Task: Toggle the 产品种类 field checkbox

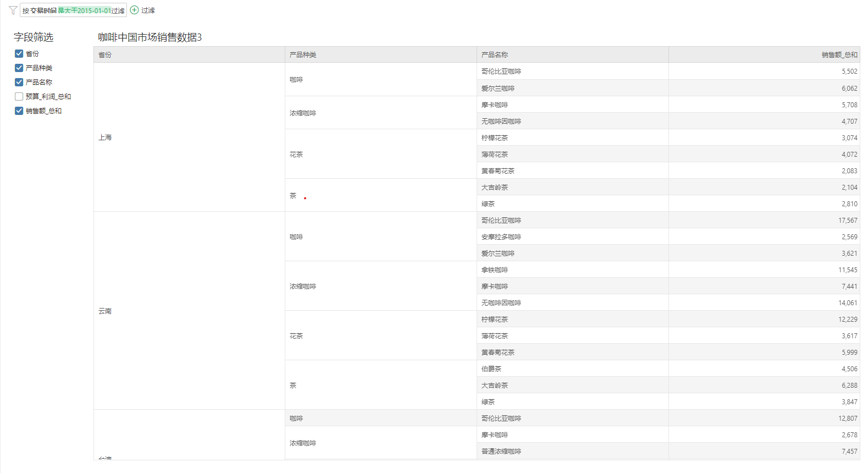Action: (x=19, y=68)
